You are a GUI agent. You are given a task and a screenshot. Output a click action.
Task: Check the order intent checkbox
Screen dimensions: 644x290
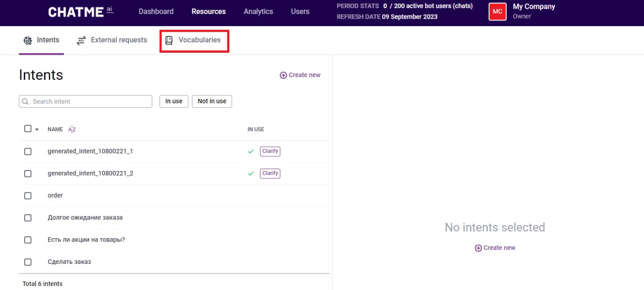[28, 196]
